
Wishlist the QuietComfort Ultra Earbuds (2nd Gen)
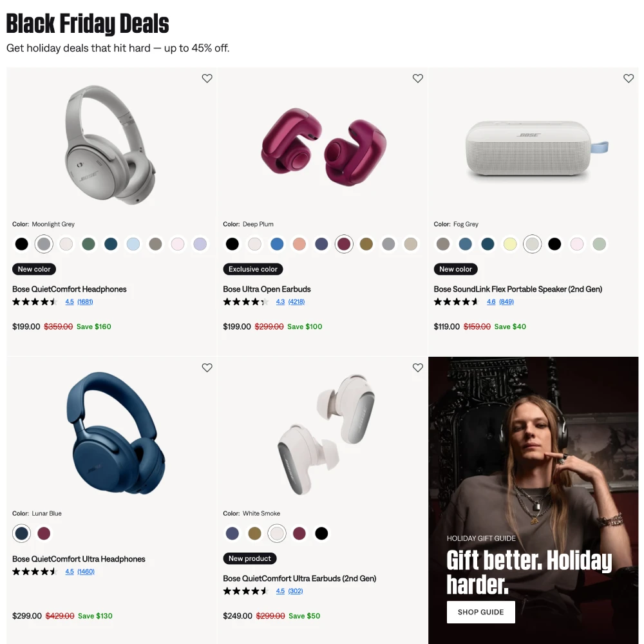pyautogui.click(x=418, y=368)
